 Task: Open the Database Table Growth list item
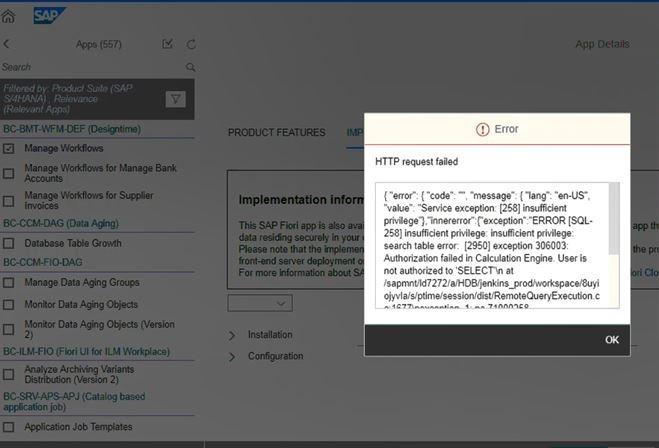pos(73,243)
